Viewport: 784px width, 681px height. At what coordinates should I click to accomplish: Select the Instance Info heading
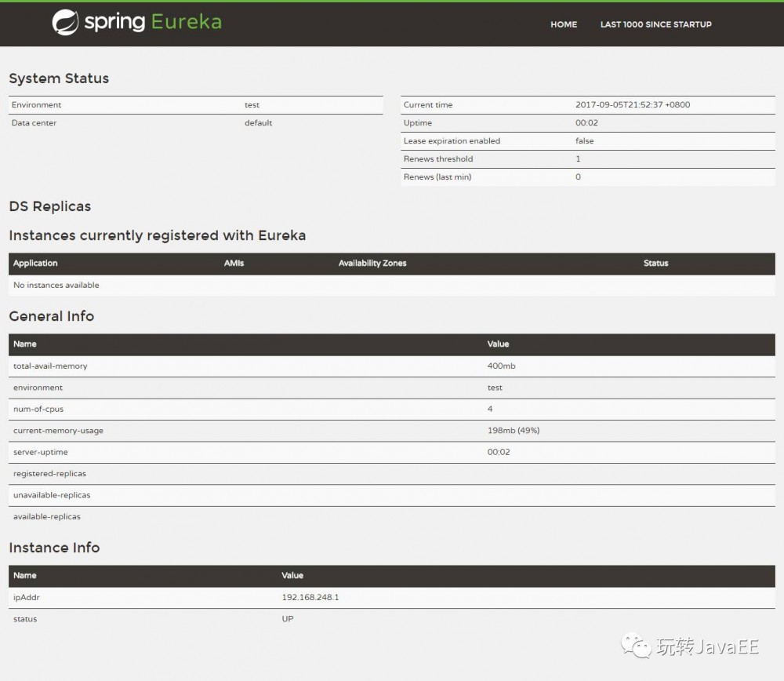(55, 548)
